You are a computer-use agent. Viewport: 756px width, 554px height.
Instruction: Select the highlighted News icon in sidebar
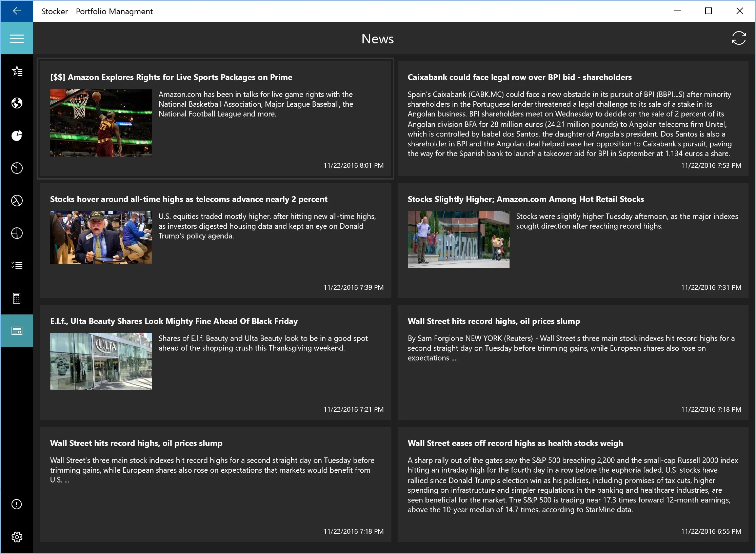coord(17,331)
